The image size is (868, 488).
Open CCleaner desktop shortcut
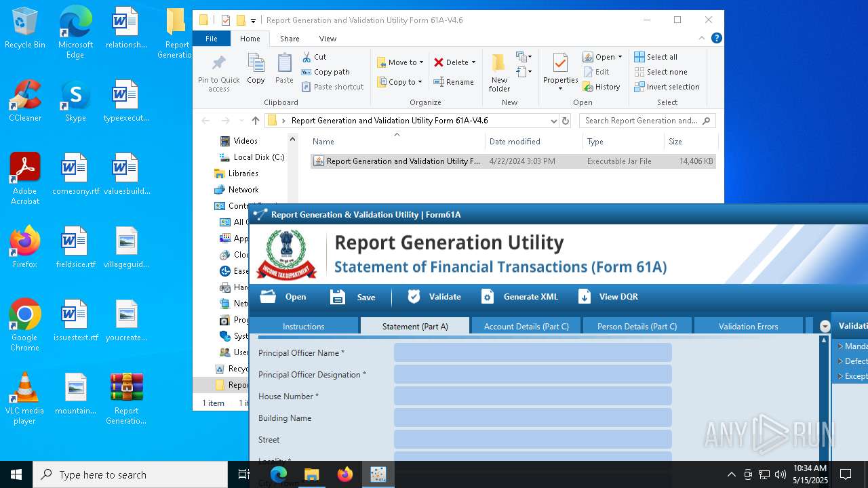click(25, 100)
